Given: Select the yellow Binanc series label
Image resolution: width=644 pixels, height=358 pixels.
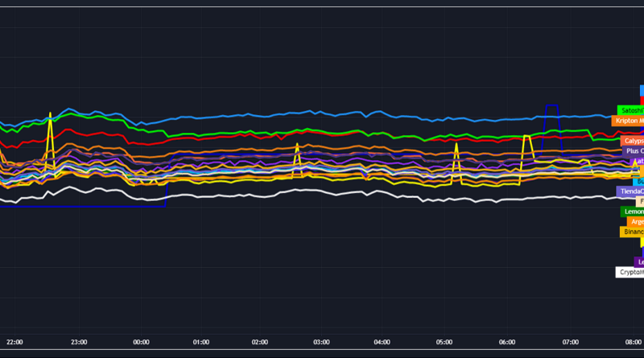Looking at the screenshot, I should point(632,232).
